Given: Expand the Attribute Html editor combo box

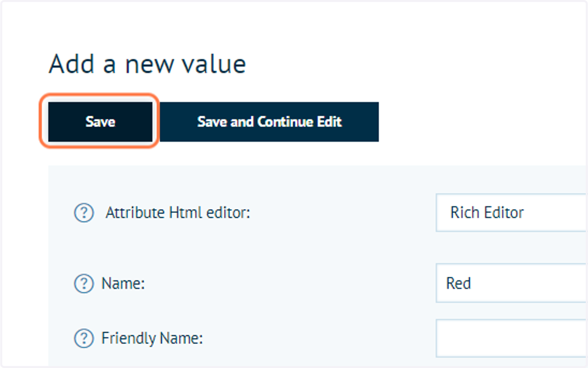Looking at the screenshot, I should 512,212.
